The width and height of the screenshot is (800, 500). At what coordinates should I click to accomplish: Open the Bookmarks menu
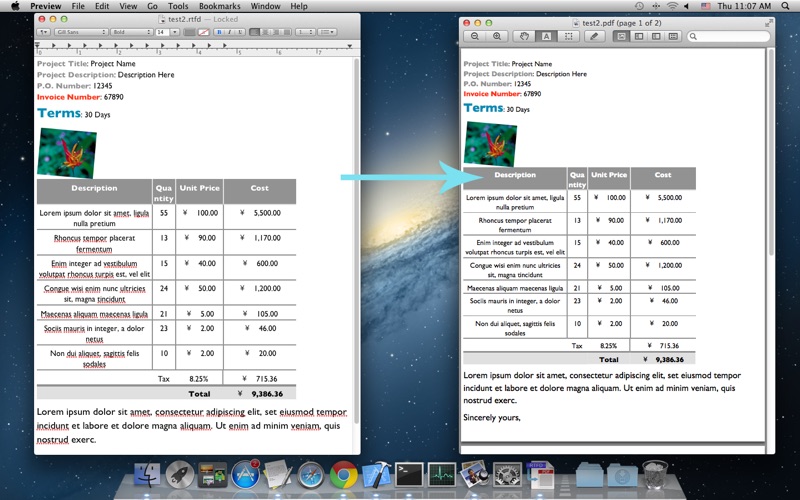tap(219, 6)
